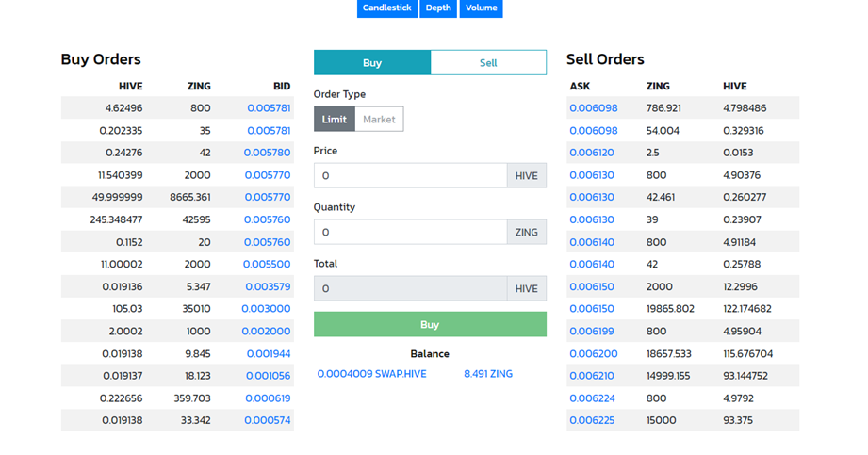Click HIVE amount 11.540399 in Buy Orders
Image resolution: width=868 pixels, height=455 pixels.
pos(120,175)
